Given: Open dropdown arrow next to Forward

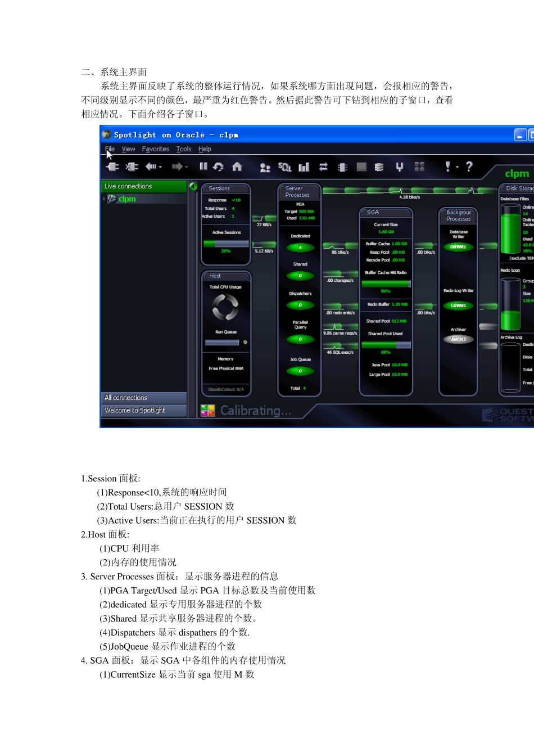Looking at the screenshot, I should (x=187, y=167).
